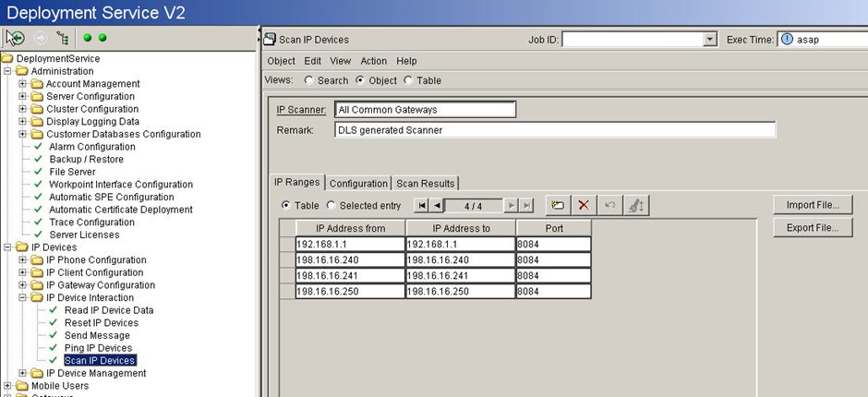Click the folder icon of Account Management
This screenshot has height=397, width=868.
pos(37,84)
